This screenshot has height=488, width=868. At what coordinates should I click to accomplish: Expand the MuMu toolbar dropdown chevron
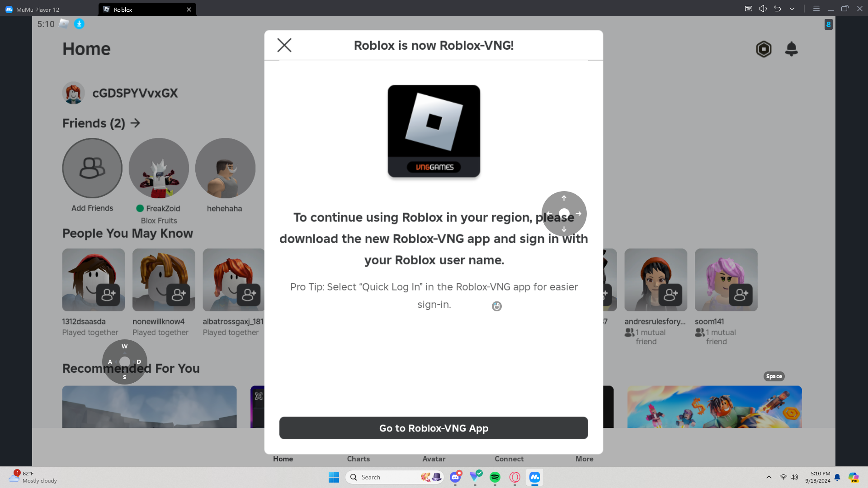(x=792, y=9)
